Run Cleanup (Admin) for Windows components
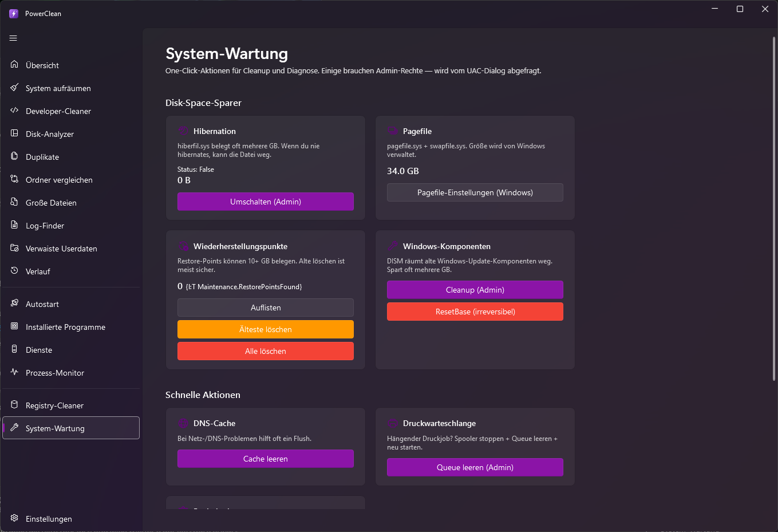Image resolution: width=778 pixels, height=532 pixels. tap(475, 290)
